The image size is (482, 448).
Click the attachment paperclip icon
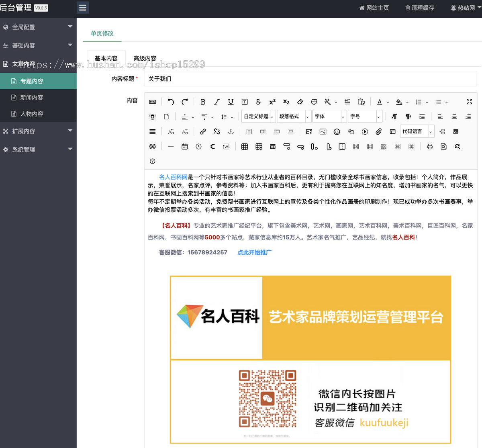379,131
